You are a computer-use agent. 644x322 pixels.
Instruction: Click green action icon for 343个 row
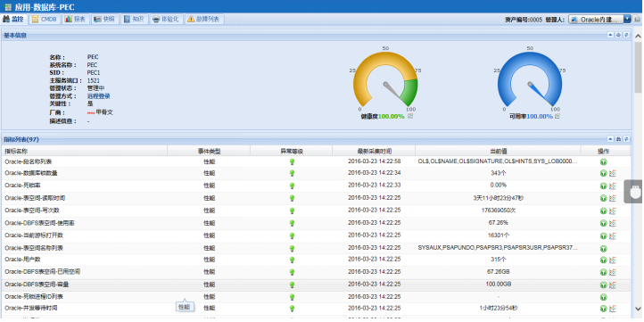[x=603, y=173]
